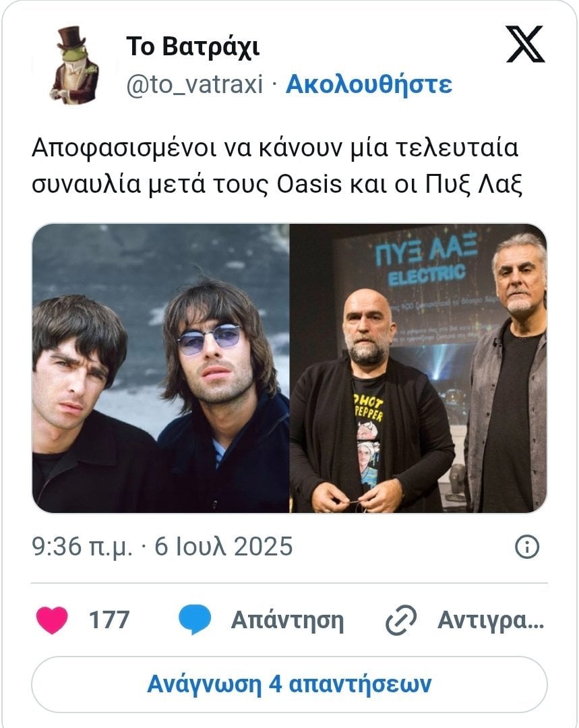The width and height of the screenshot is (579, 728).
Task: Click the frog in top hat avatar
Action: click(74, 65)
